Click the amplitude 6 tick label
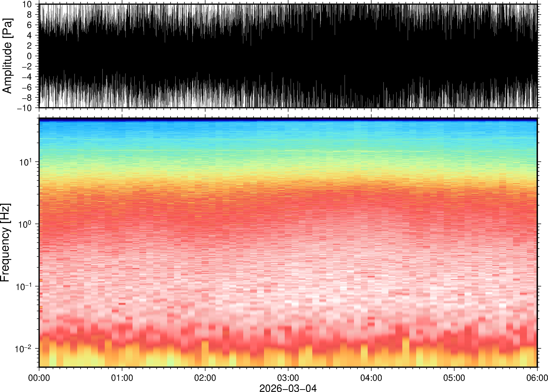 click(x=30, y=25)
